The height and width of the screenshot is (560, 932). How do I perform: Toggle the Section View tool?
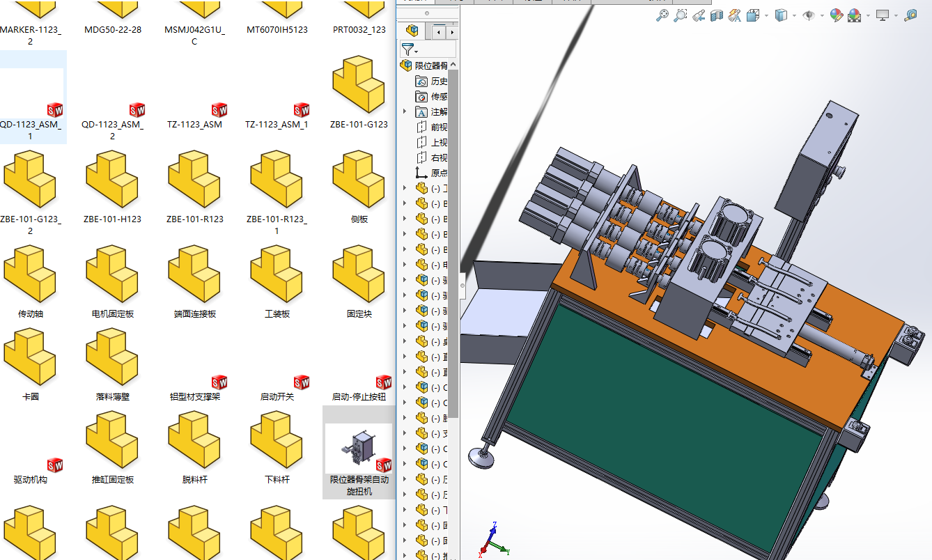point(717,15)
